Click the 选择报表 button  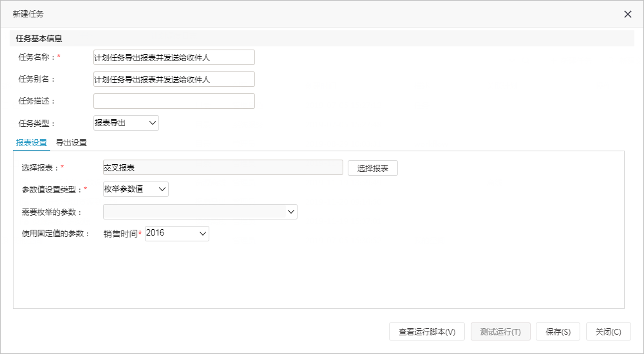(372, 168)
